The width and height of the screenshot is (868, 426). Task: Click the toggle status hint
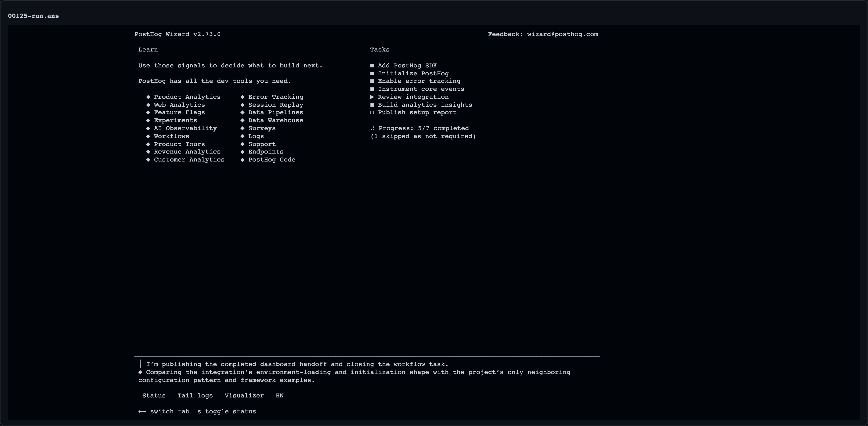pos(227,411)
